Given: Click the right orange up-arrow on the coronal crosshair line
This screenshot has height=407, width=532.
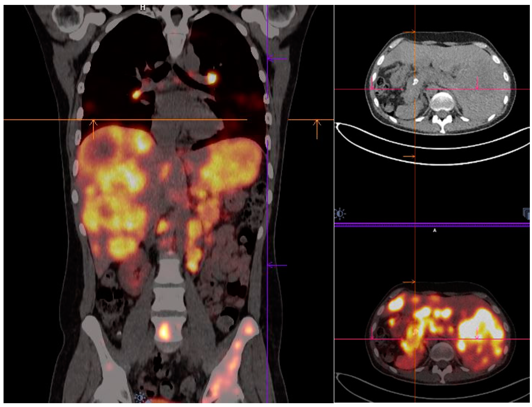Looking at the screenshot, I should point(317,128).
